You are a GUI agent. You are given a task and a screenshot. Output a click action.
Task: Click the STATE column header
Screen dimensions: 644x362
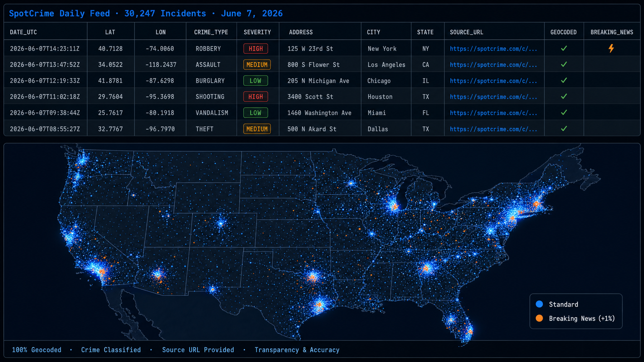coord(425,32)
